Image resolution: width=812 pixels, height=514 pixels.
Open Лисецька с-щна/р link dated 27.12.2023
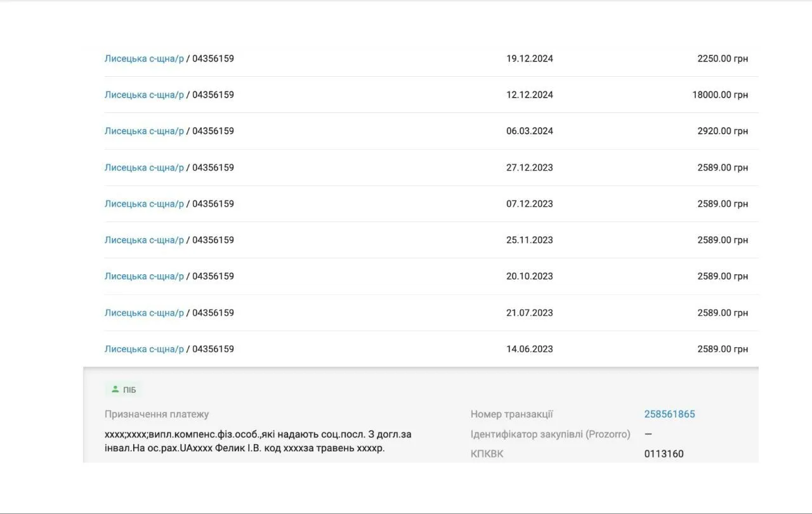point(144,168)
